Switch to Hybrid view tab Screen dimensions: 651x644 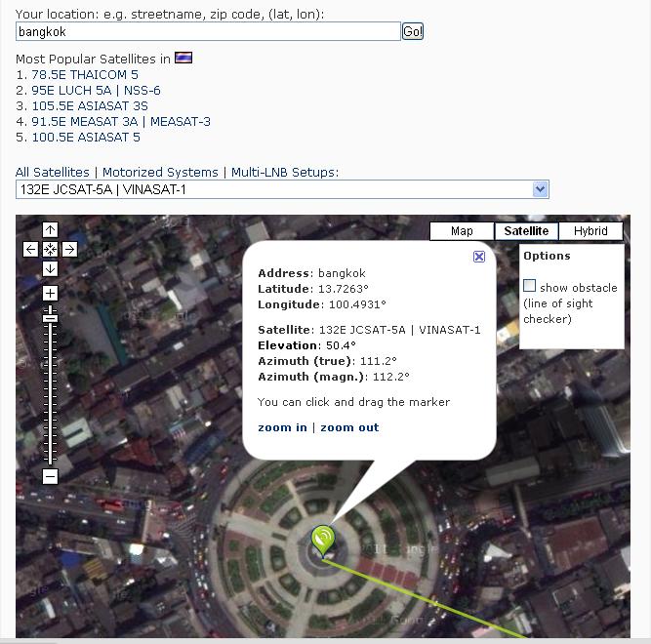tap(590, 231)
